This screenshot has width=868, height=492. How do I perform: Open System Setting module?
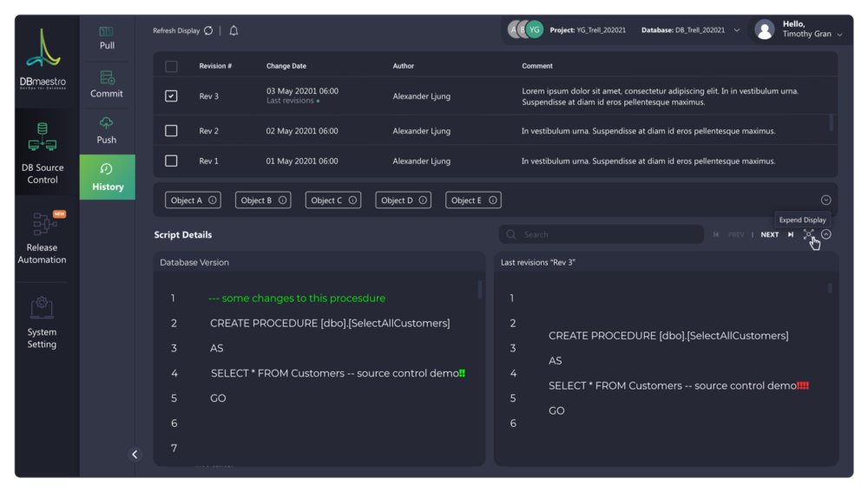(x=42, y=323)
